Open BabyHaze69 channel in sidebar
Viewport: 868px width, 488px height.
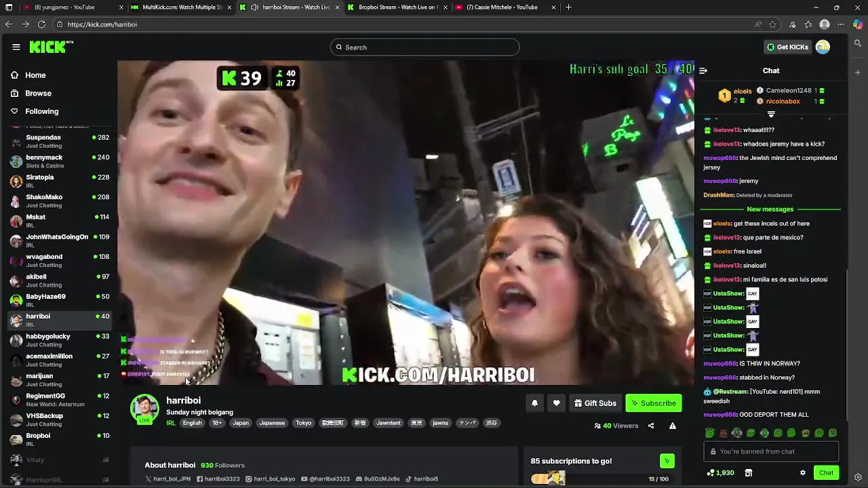coord(60,300)
